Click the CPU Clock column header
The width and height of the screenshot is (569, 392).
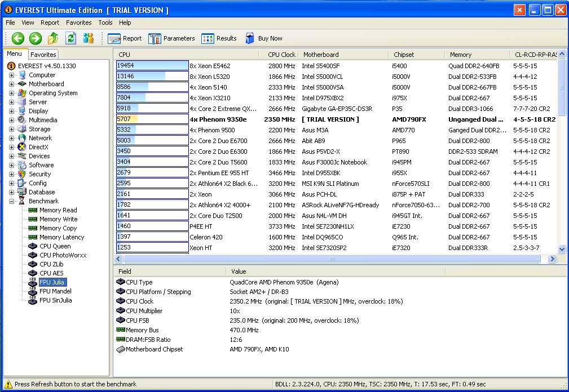pos(279,54)
